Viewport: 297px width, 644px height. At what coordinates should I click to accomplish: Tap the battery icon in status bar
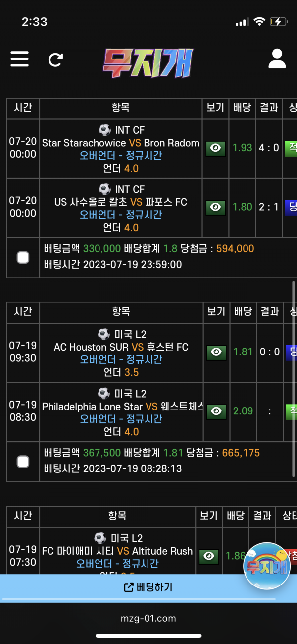[x=278, y=22]
